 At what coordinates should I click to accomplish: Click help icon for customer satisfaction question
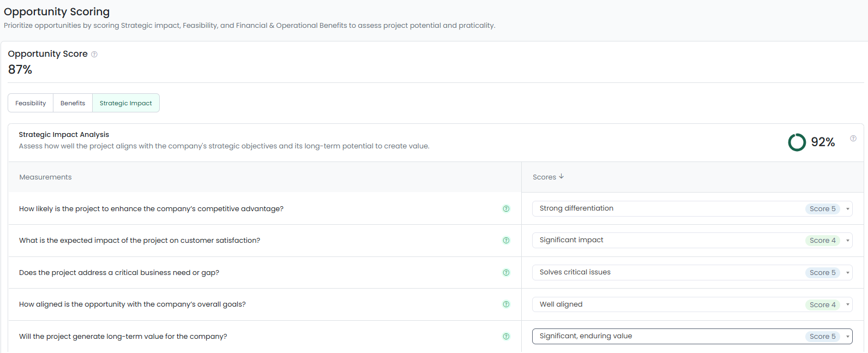coord(506,241)
